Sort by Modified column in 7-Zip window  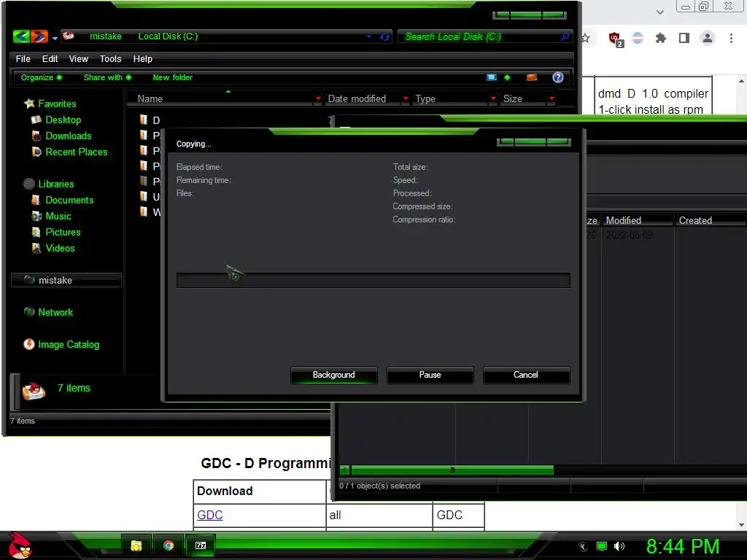[x=638, y=220]
